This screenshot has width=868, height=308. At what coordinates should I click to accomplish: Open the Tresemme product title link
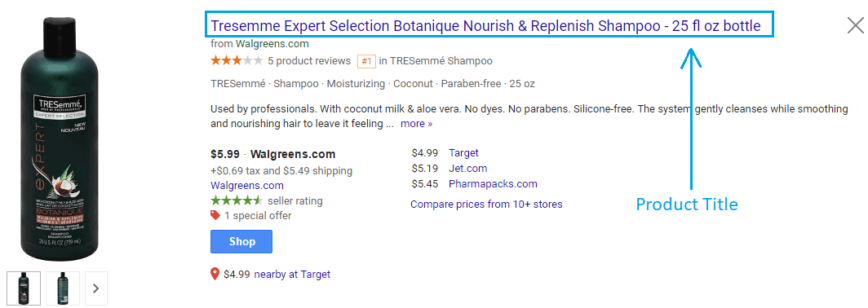click(485, 26)
